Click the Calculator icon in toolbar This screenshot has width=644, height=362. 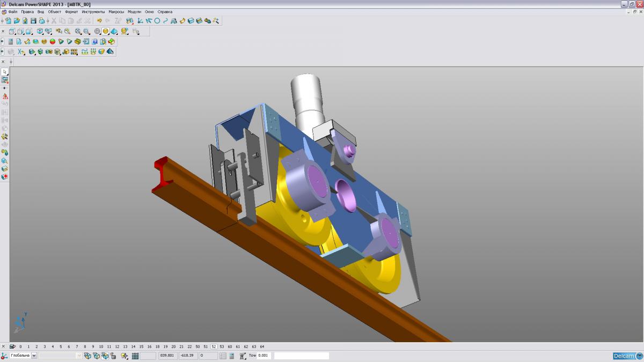click(11, 41)
